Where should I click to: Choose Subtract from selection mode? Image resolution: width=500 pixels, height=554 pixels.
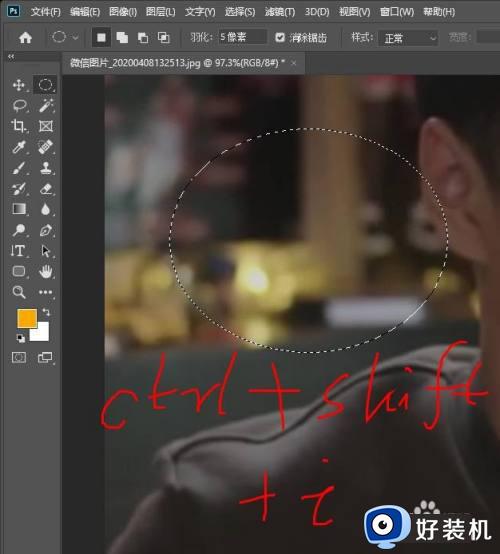tap(143, 37)
